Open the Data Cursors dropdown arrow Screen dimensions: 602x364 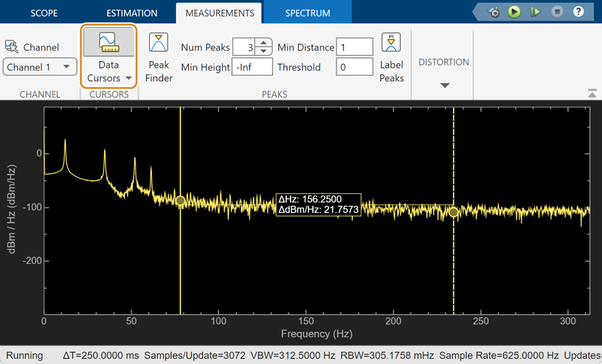(x=128, y=78)
